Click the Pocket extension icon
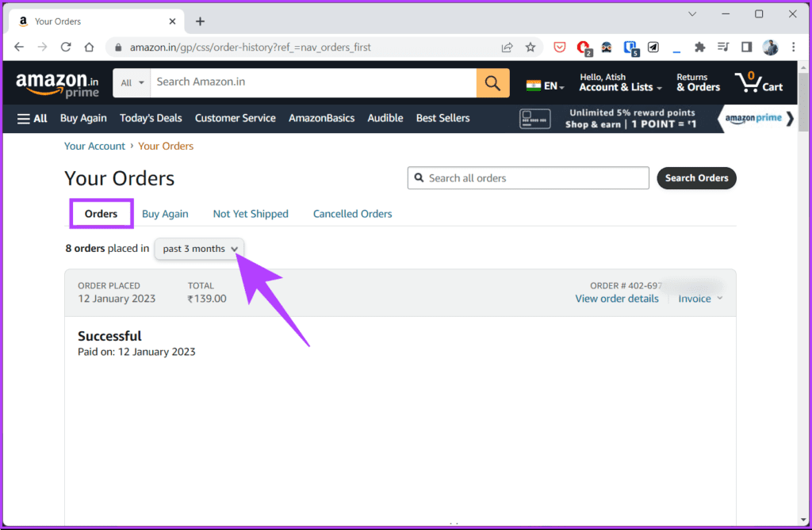The height and width of the screenshot is (530, 812). (x=559, y=48)
